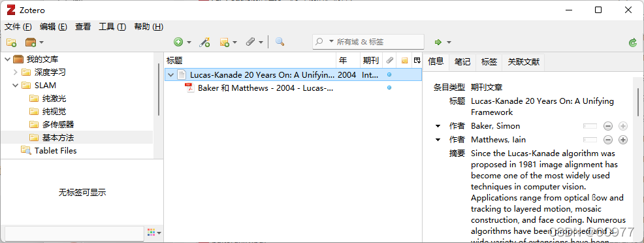Select the SLAM collection
This screenshot has height=243, width=644.
45,86
